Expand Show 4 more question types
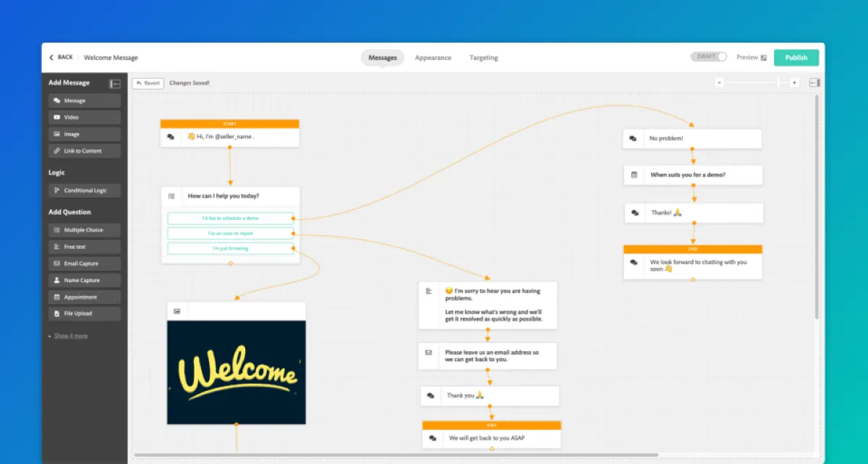The height and width of the screenshot is (464, 868). coord(71,336)
